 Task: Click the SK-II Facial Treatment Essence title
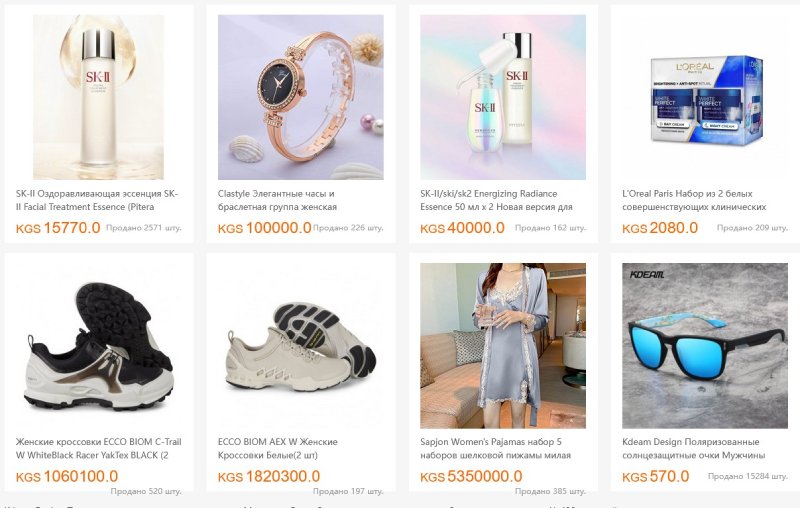click(x=97, y=200)
